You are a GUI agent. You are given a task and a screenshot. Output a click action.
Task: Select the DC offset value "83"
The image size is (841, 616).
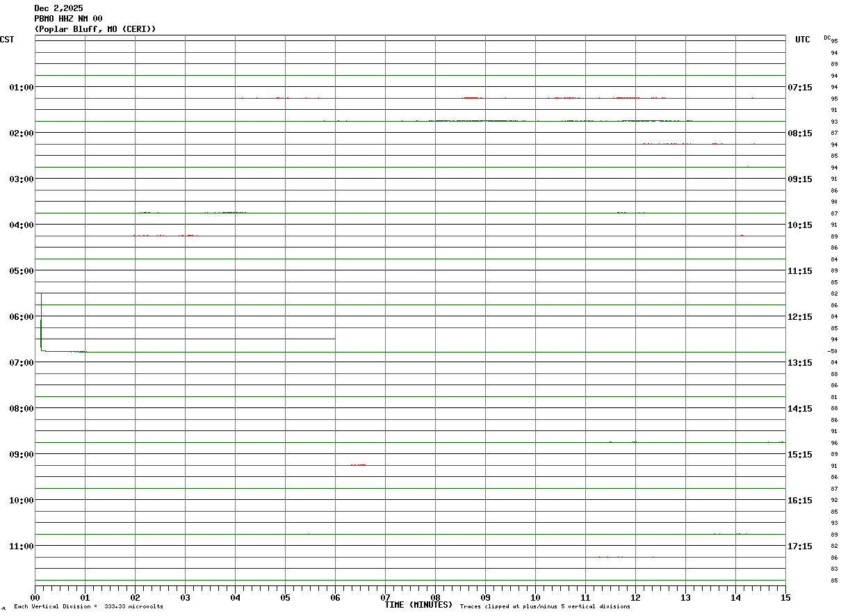pyautogui.click(x=834, y=569)
